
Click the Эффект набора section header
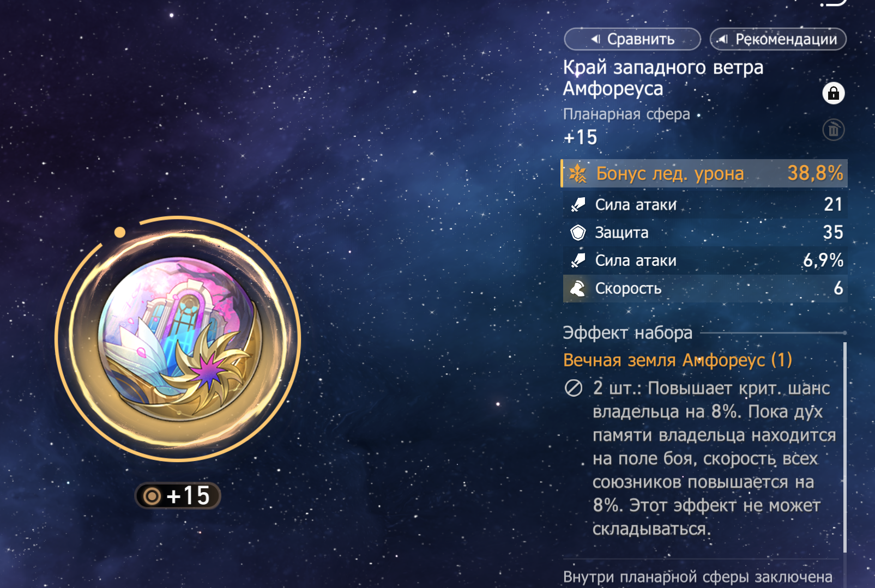pos(627,333)
